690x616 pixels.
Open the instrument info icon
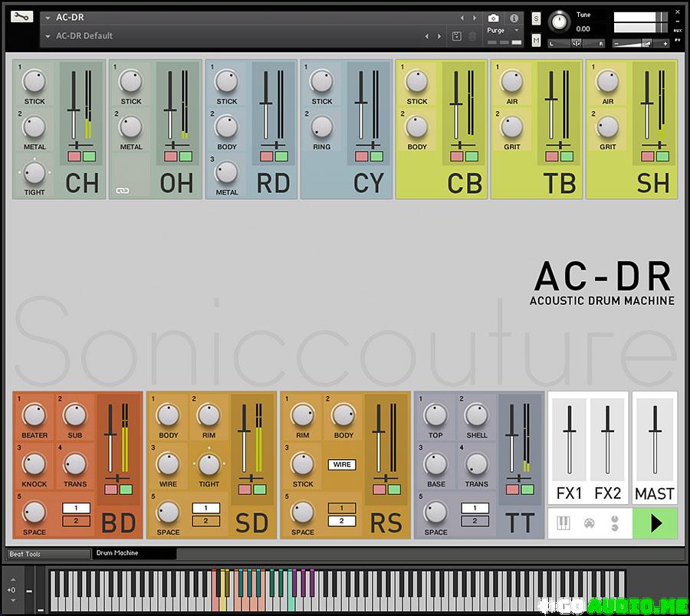coord(514,18)
